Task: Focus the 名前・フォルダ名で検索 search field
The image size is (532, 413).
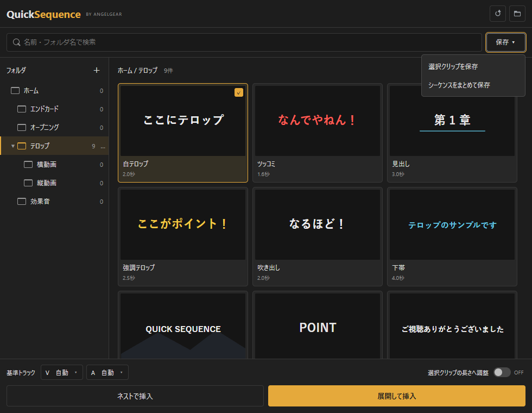Action: pos(244,42)
